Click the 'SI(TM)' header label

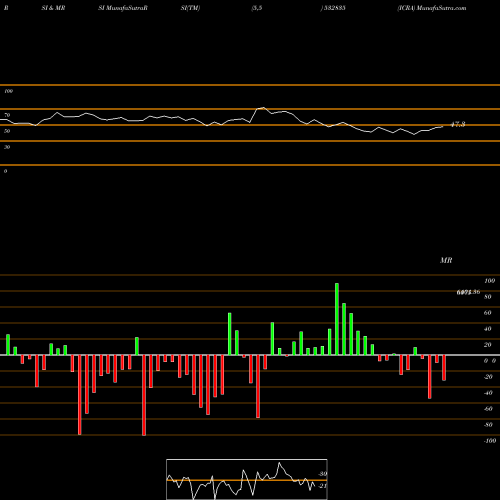(x=190, y=8)
